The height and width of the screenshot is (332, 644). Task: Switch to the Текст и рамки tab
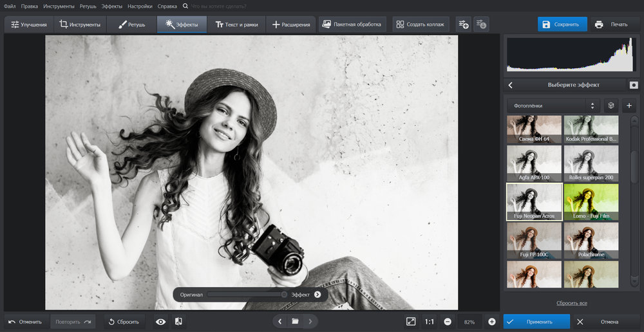coord(236,24)
